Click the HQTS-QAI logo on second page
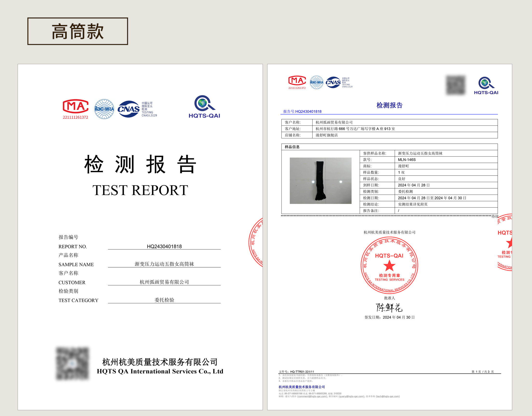This screenshot has height=416, width=532. tap(486, 85)
